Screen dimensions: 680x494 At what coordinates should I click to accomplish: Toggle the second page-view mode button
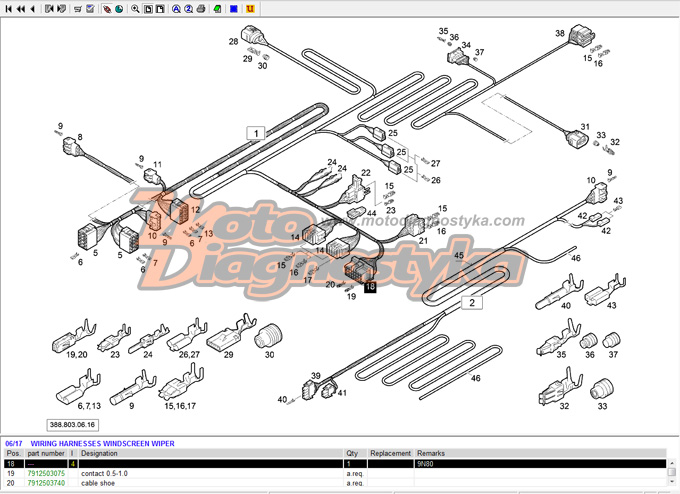160,9
